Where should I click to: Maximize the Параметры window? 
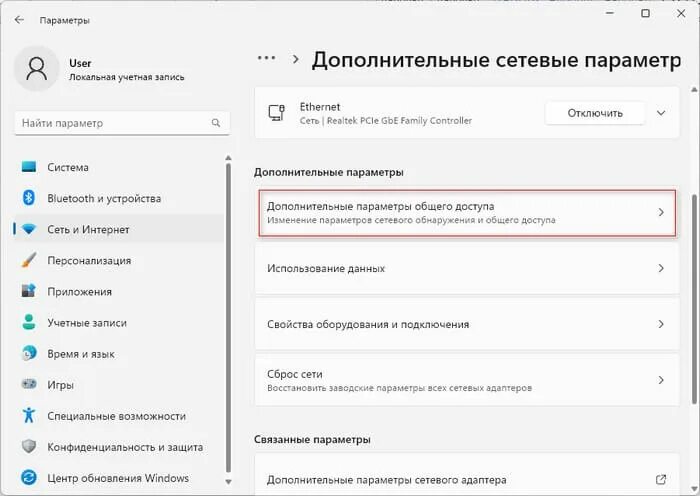point(646,13)
